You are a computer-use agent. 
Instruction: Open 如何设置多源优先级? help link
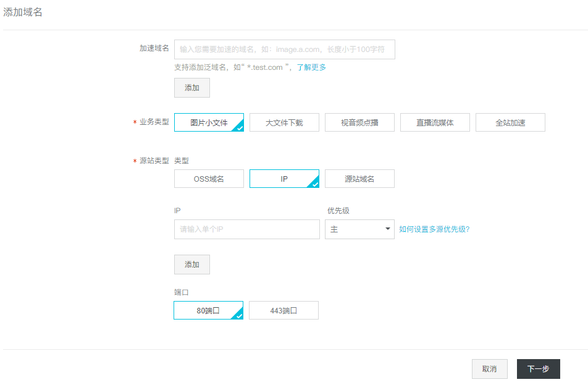(434, 229)
